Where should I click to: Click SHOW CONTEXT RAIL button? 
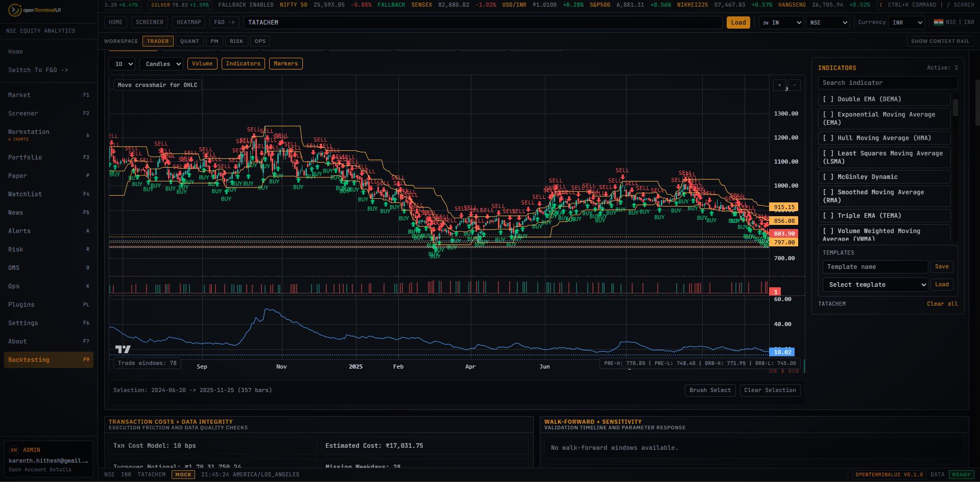click(940, 41)
